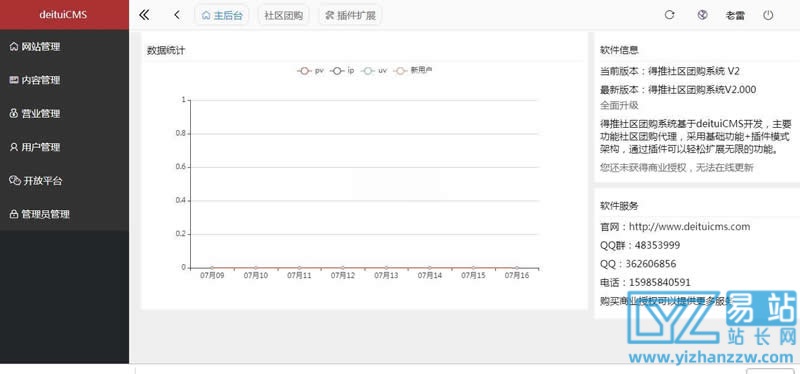Toggle pv series in chart legend
Screen dimensions: 800x374
pyautogui.click(x=310, y=71)
